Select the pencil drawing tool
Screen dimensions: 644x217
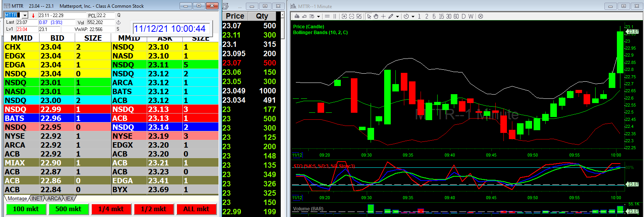391,16
